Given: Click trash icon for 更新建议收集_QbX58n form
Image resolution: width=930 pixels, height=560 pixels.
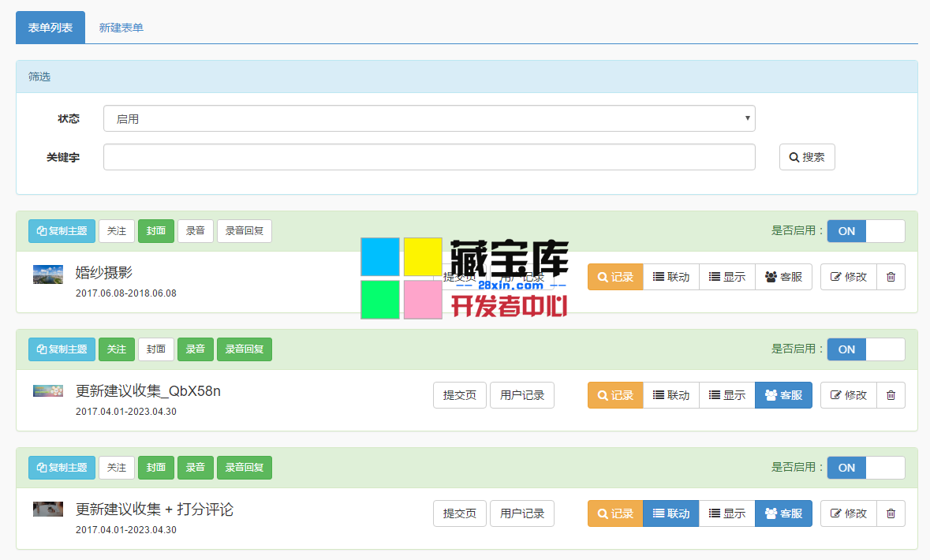Looking at the screenshot, I should point(891,395).
